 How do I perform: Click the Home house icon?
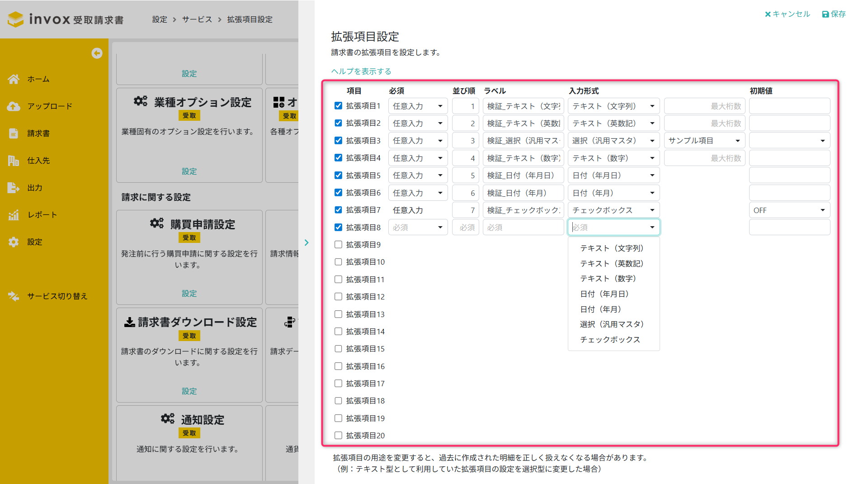(x=14, y=79)
